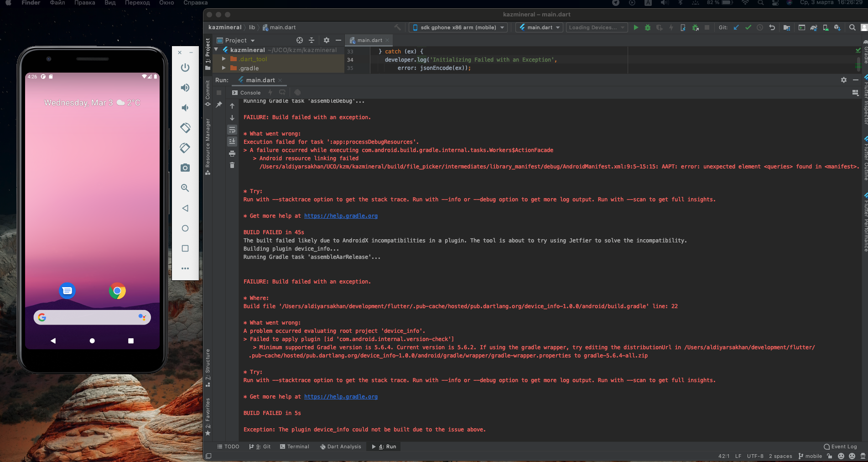The width and height of the screenshot is (868, 462).
Task: Click the emulator Overview square in the side toolbar
Action: pos(185,248)
